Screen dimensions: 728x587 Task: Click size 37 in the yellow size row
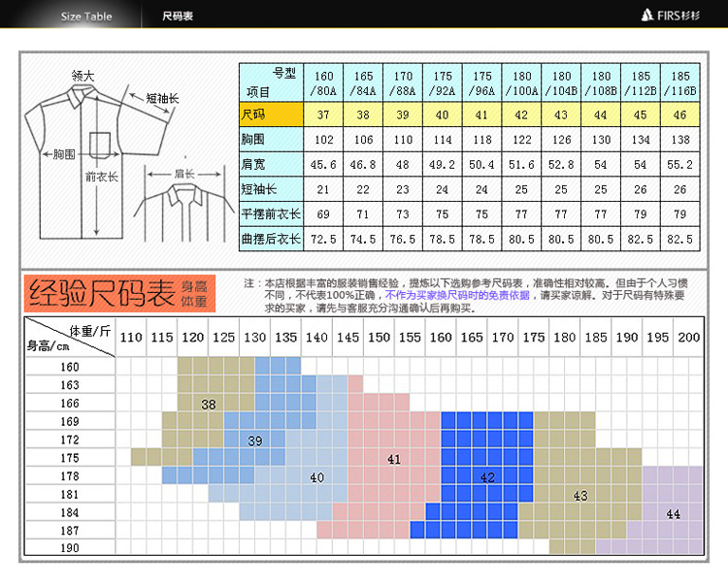[323, 115]
